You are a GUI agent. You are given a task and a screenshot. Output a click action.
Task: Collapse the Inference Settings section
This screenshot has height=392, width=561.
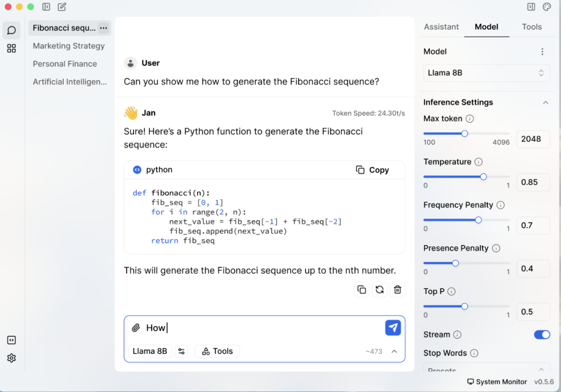point(545,103)
